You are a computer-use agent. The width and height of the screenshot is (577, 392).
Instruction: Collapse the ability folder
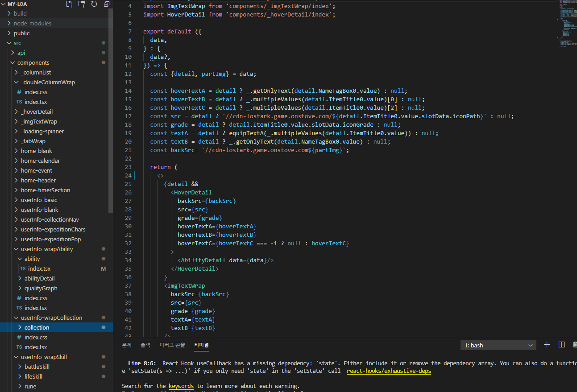click(55, 259)
